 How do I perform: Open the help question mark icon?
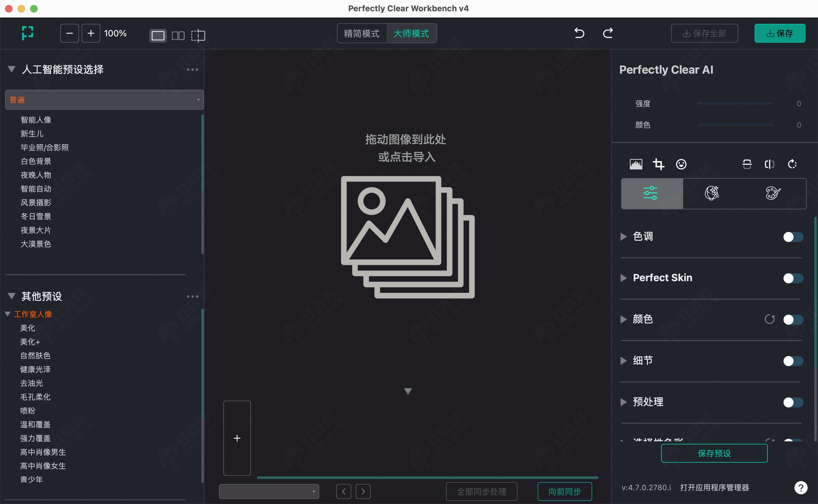click(801, 488)
